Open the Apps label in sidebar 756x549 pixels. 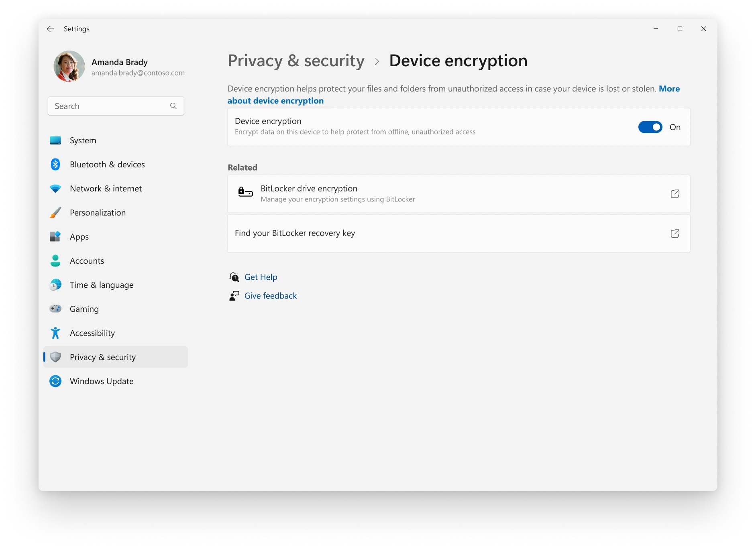(79, 237)
